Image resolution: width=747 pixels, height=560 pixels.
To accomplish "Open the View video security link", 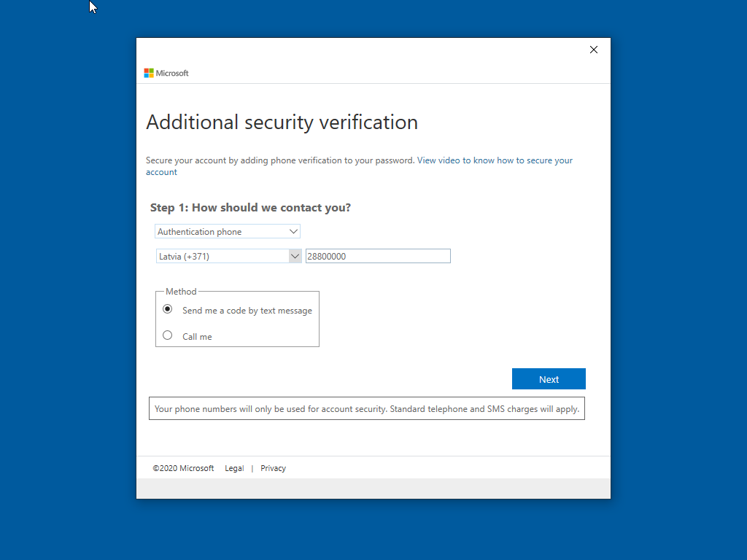I will coord(495,160).
